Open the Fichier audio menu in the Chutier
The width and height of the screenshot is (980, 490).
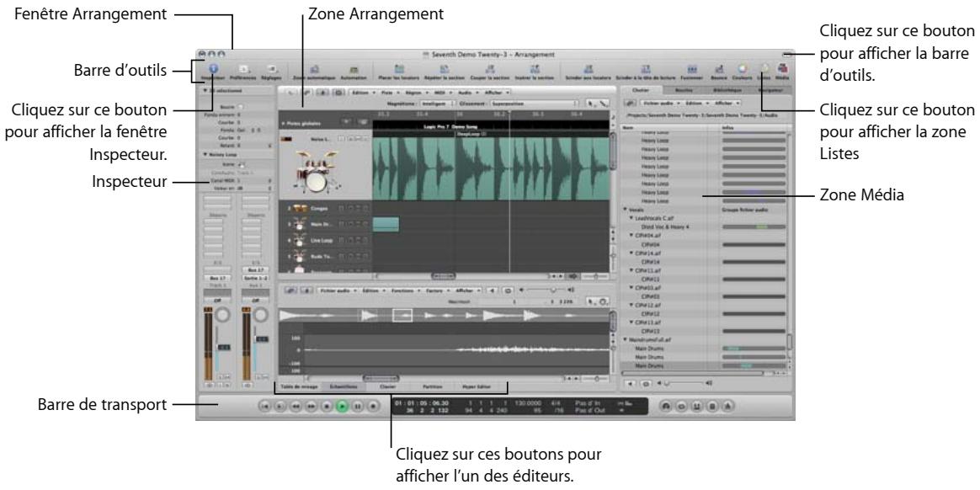point(660,102)
